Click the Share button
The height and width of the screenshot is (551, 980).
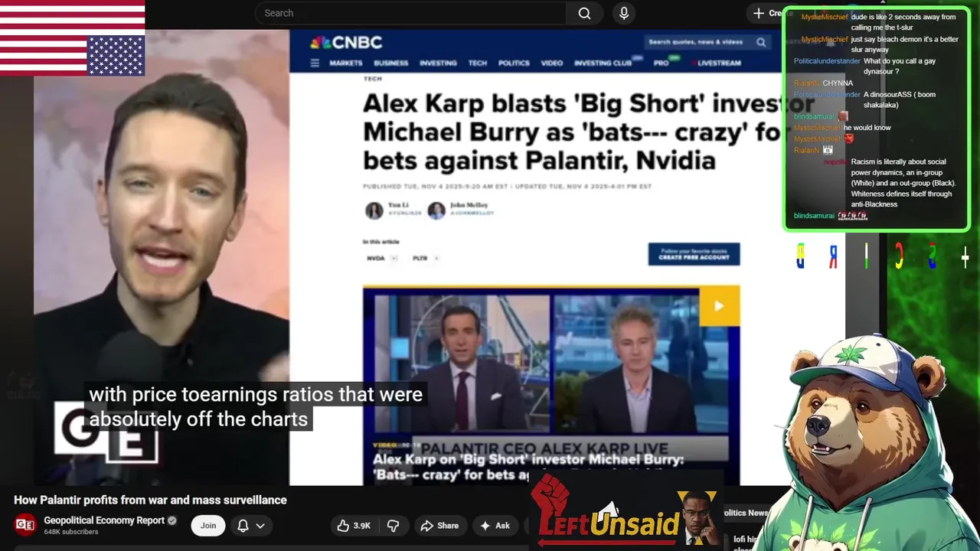click(439, 526)
